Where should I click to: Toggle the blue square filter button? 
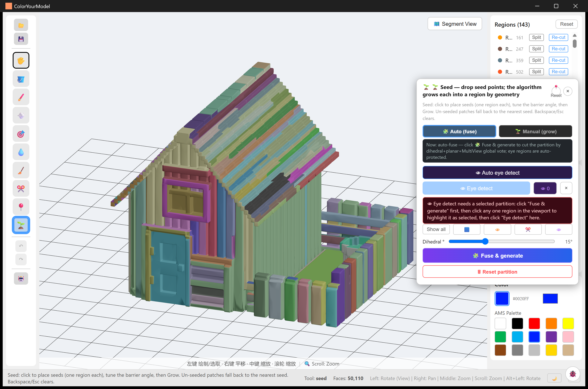(x=467, y=230)
